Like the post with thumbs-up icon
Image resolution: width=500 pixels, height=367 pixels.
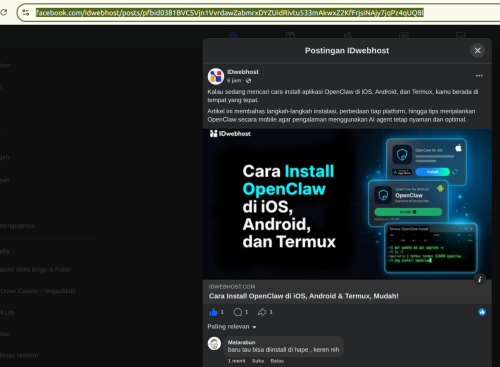click(213, 312)
